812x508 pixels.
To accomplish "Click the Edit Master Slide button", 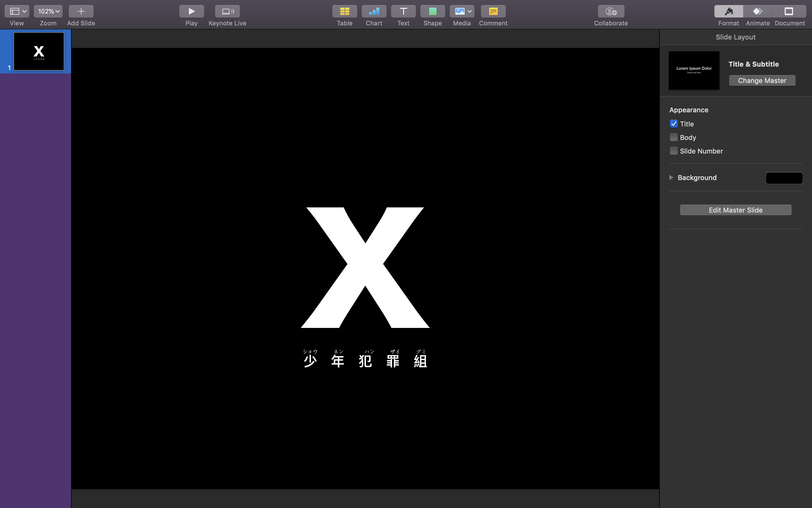I will [736, 210].
